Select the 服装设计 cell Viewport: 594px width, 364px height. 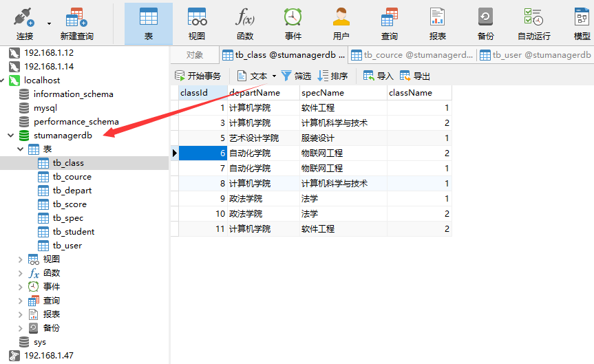click(x=343, y=138)
